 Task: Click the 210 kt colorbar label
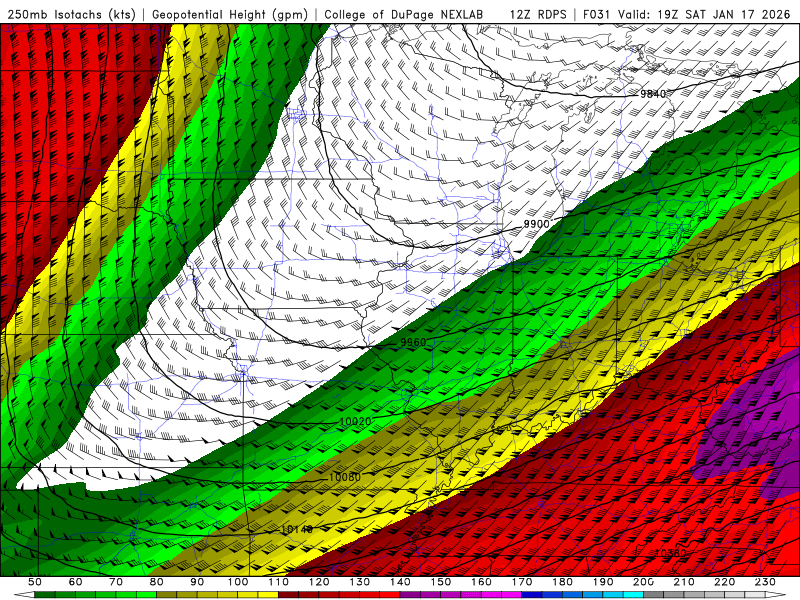coord(684,582)
